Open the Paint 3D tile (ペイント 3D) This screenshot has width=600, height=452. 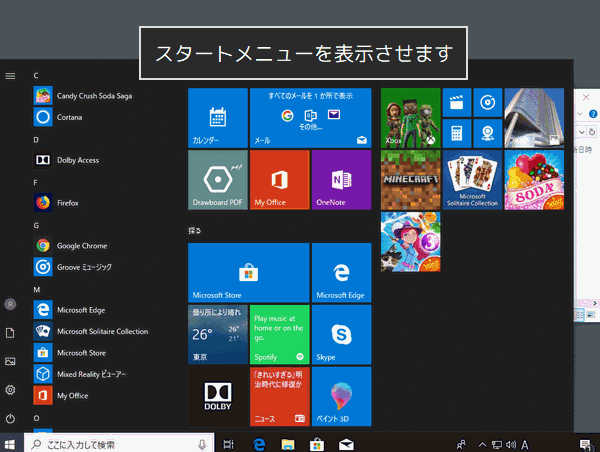[340, 396]
